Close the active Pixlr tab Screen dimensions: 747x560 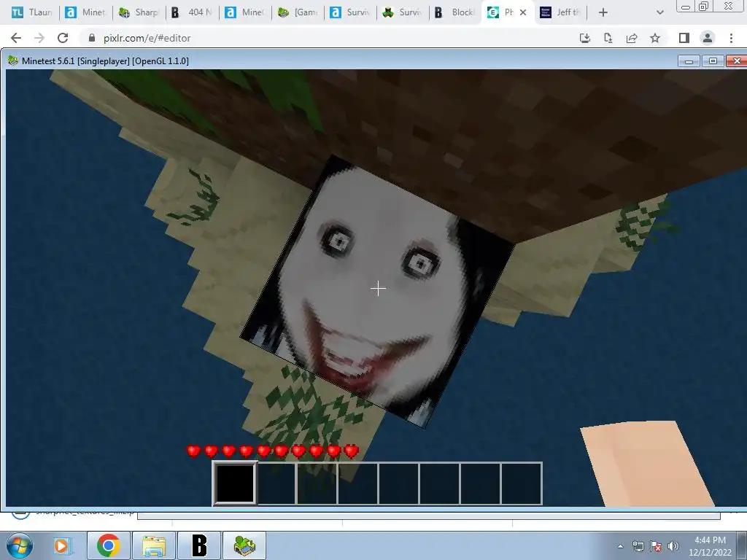click(x=523, y=12)
